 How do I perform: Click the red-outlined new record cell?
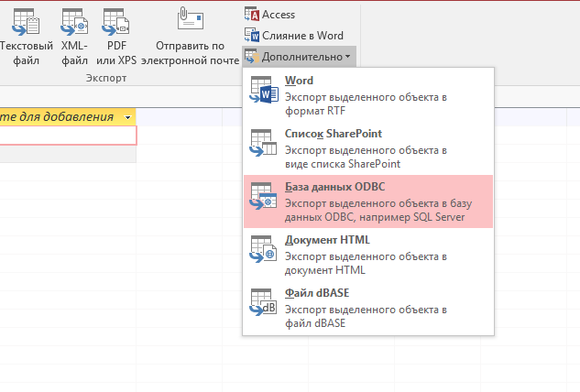[x=68, y=136]
